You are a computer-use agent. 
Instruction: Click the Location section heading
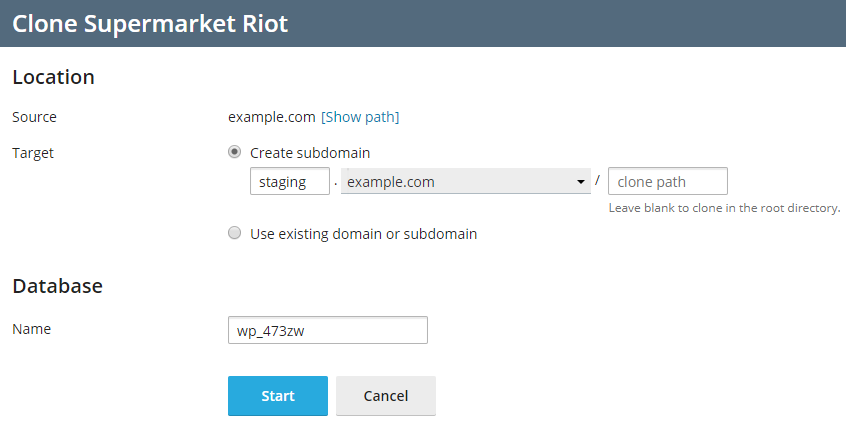53,77
